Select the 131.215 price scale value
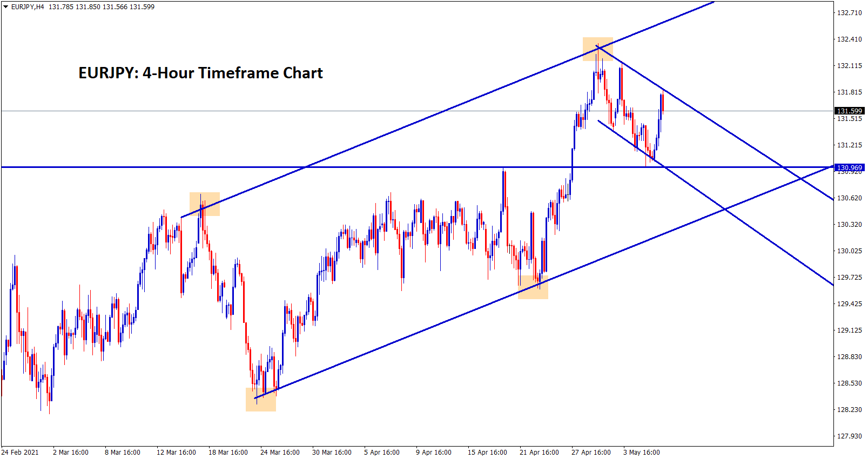The height and width of the screenshot is (459, 868). (850, 145)
